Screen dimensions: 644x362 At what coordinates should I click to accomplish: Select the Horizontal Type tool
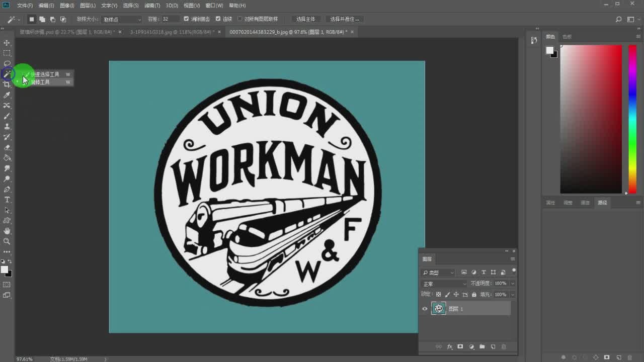7,200
